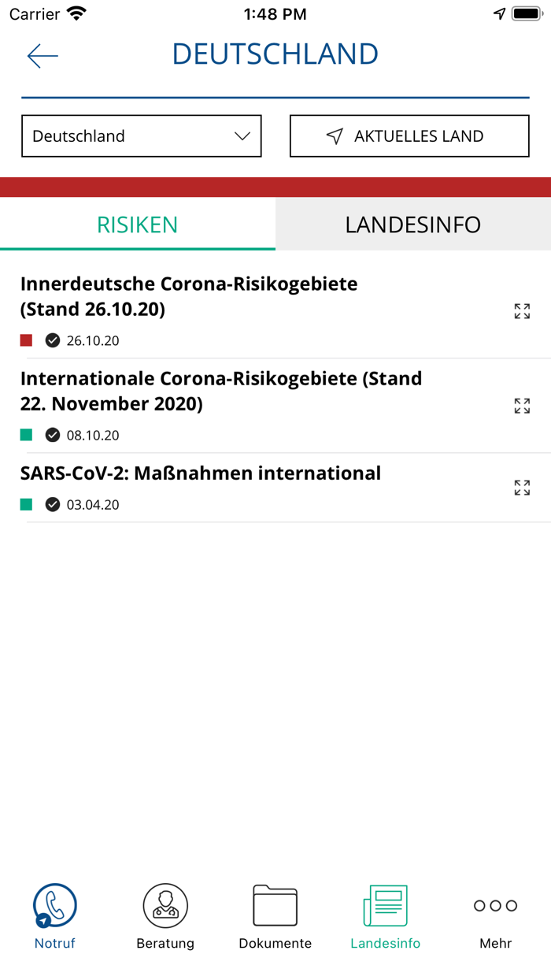
Task: Switch to the RISIKEN tab
Action: tap(138, 225)
